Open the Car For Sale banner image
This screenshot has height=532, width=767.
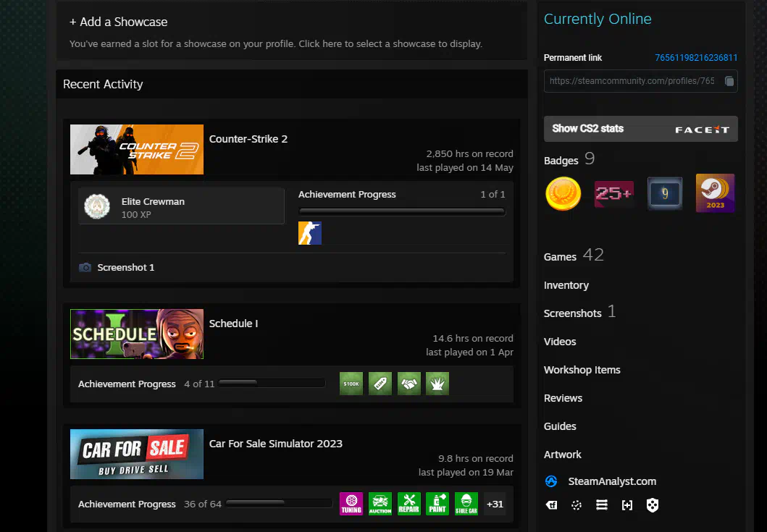pos(137,455)
